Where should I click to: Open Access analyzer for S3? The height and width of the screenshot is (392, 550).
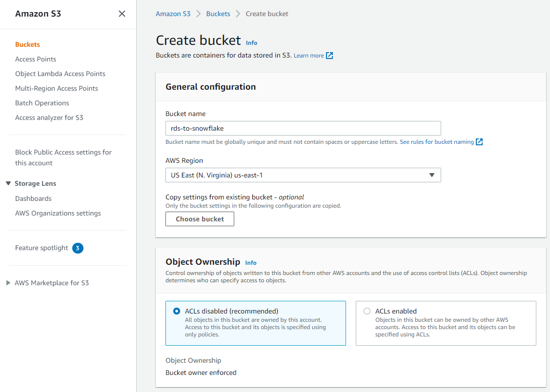point(49,118)
